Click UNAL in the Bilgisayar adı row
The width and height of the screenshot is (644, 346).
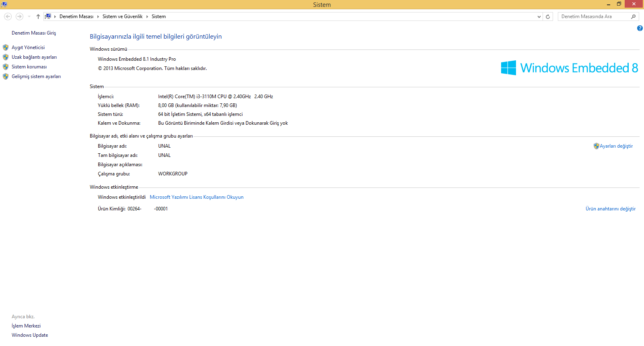click(x=164, y=146)
